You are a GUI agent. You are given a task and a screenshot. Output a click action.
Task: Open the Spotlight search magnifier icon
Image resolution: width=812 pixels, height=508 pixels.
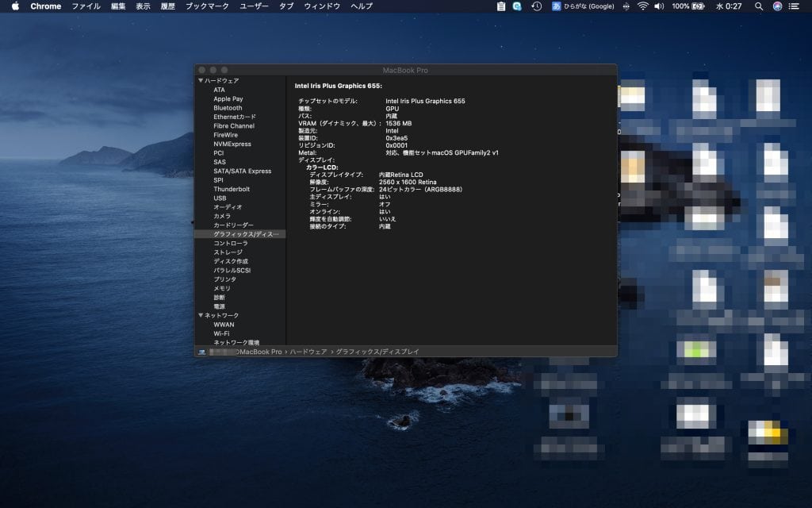759,6
